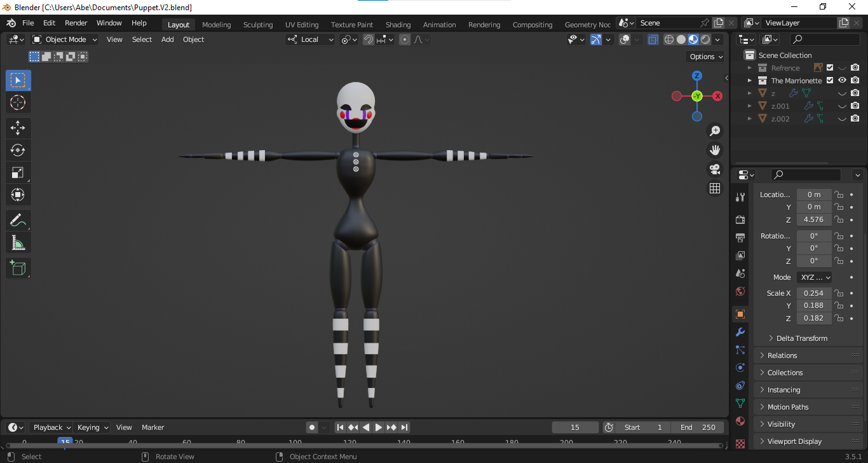Open Render properties tab icon
This screenshot has width=868, height=463.
click(x=740, y=219)
